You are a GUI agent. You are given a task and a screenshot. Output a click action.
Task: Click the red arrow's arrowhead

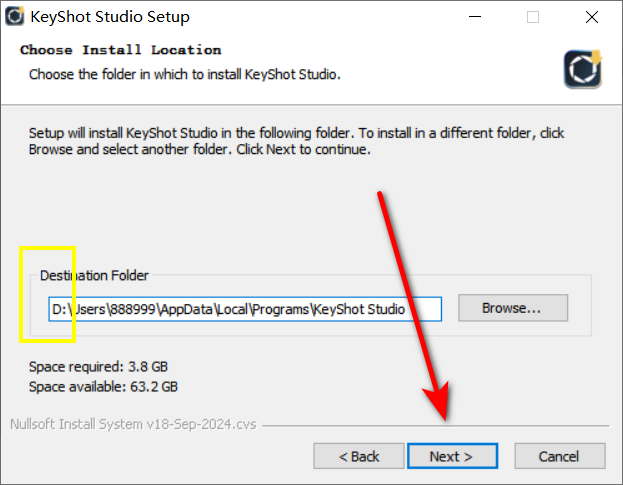click(438, 400)
